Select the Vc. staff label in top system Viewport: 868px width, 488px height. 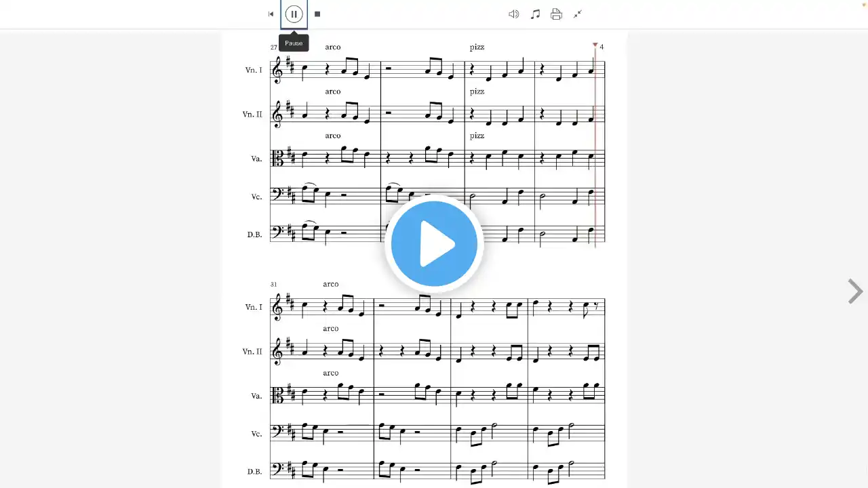tap(256, 197)
